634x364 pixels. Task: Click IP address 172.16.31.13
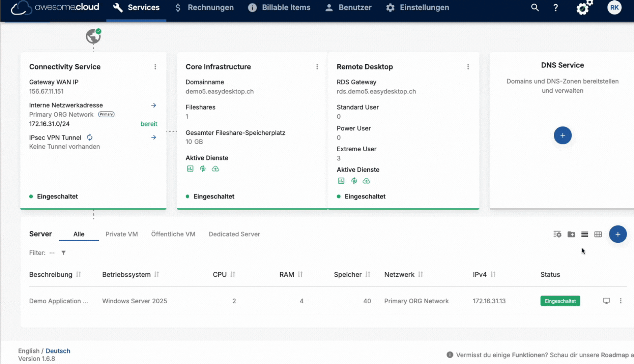489,301
